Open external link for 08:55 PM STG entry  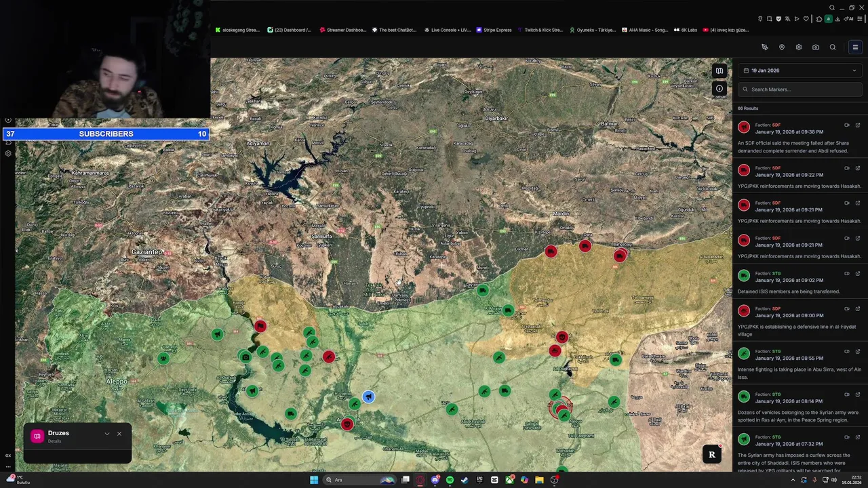[x=857, y=351]
